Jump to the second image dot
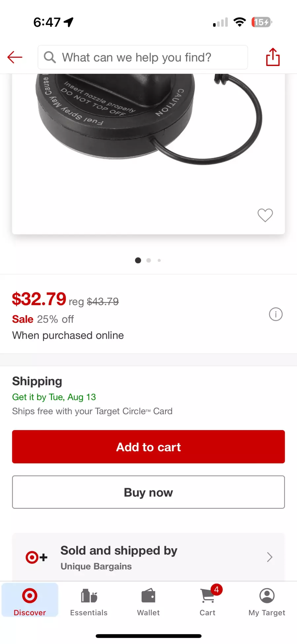The height and width of the screenshot is (644, 297). click(x=148, y=260)
